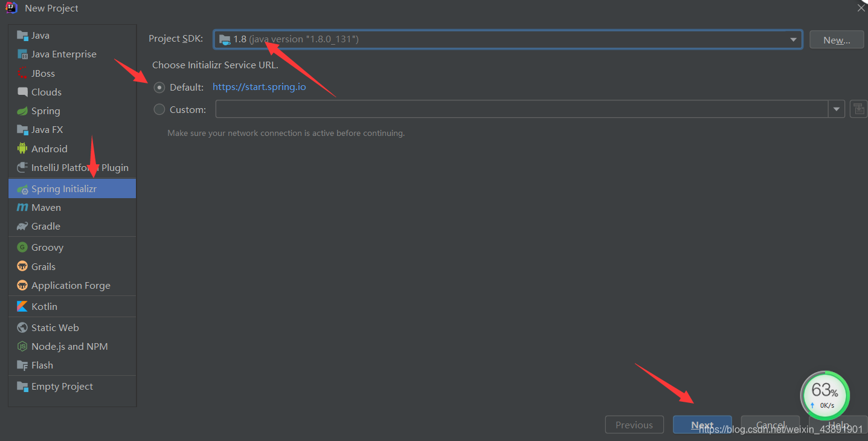Click the Android robot icon

(22, 149)
